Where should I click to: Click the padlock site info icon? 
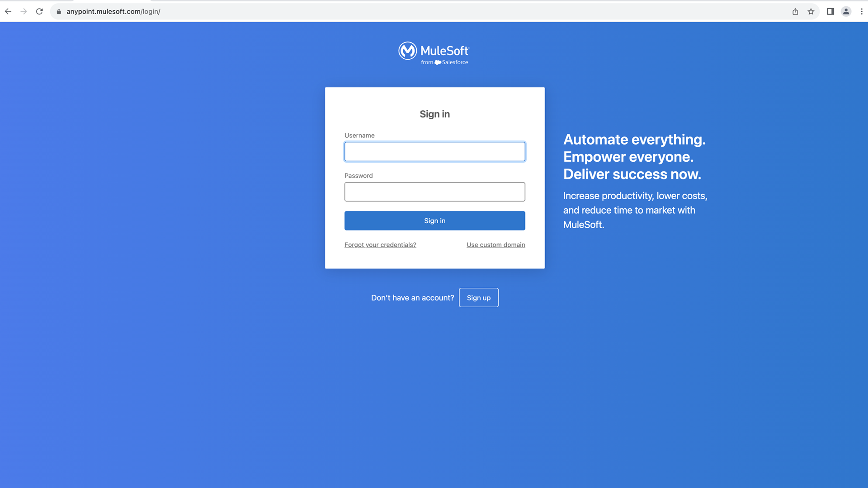58,11
